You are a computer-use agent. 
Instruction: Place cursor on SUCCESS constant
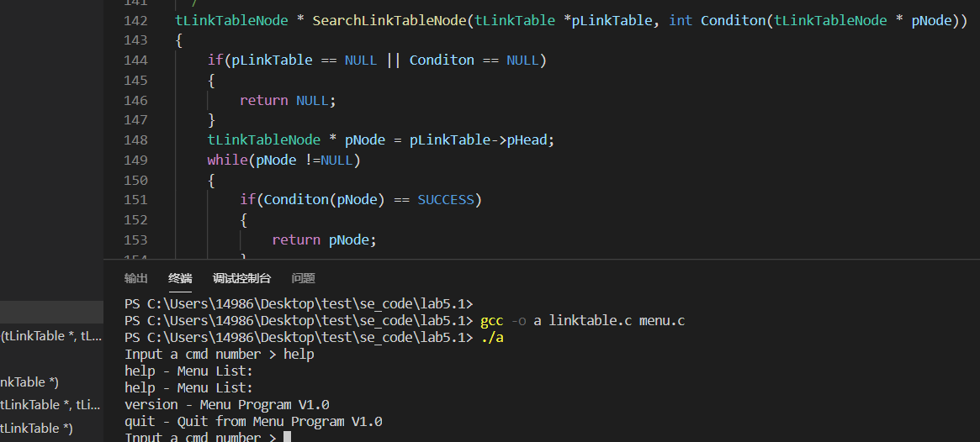pyautogui.click(x=446, y=200)
